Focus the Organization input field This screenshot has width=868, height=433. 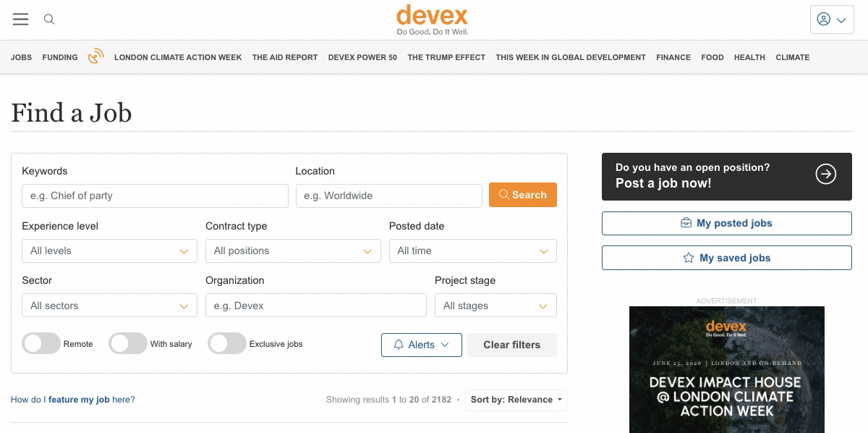(x=316, y=306)
